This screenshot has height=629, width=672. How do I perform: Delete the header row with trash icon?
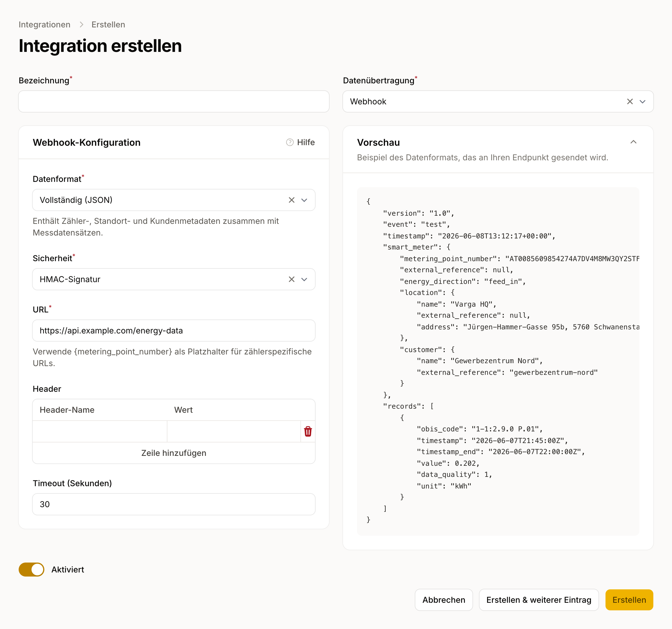point(308,431)
